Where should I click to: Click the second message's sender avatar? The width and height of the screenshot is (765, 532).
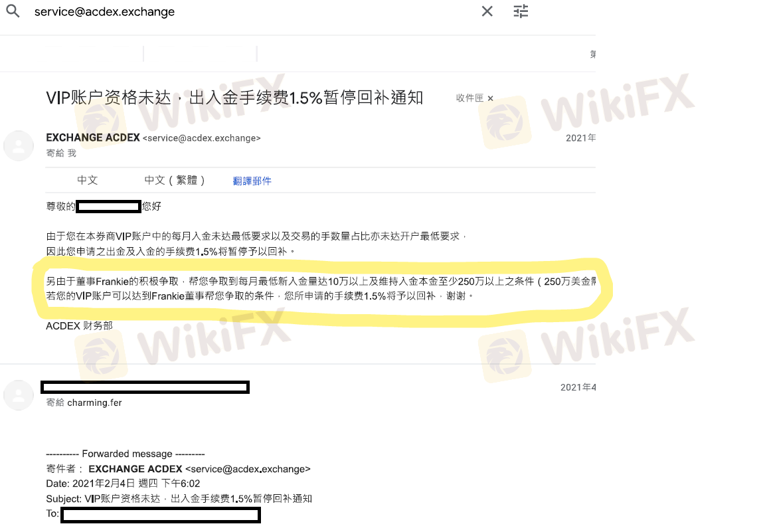19,395
